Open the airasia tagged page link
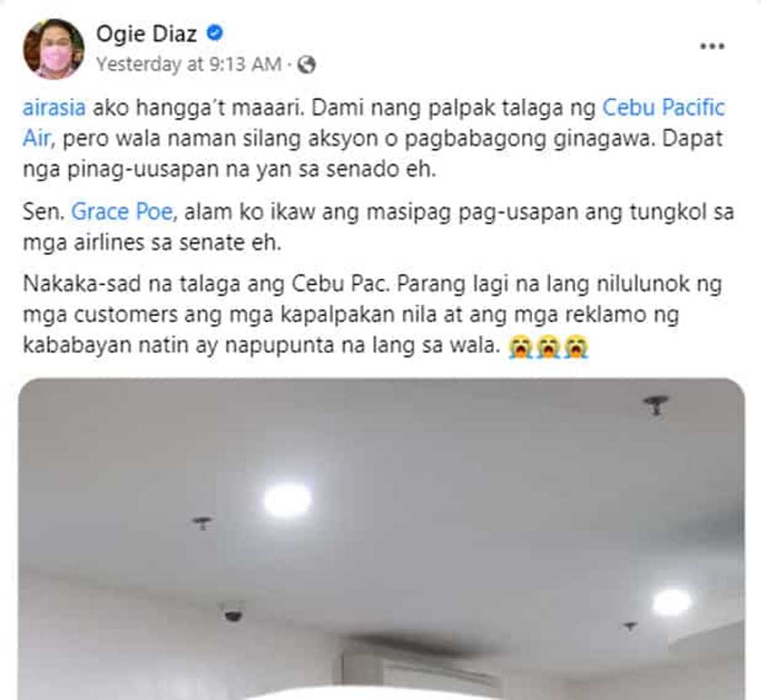Viewport: 761px width, 700px height. pyautogui.click(x=54, y=108)
